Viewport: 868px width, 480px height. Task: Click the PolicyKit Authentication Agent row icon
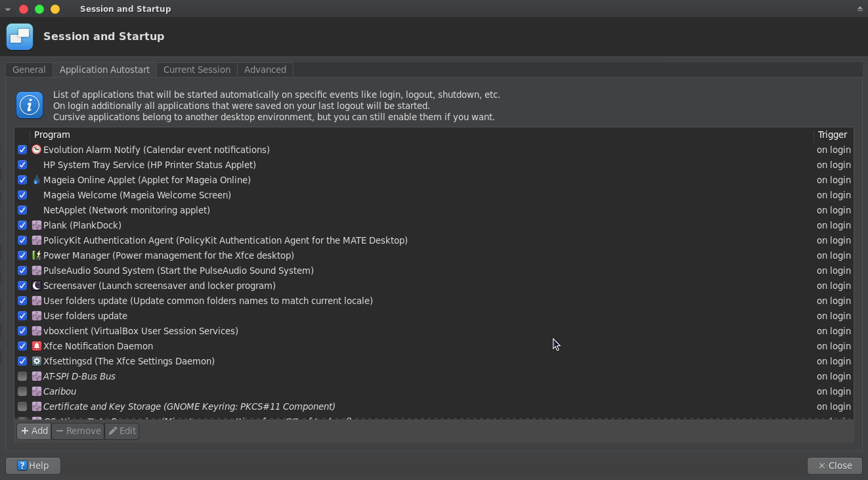tap(37, 240)
